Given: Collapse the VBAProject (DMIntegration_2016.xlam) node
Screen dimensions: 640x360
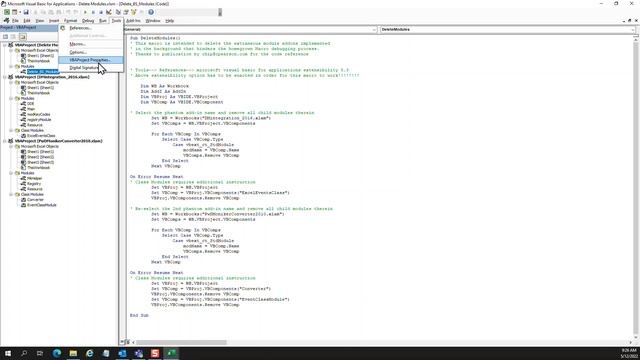Looking at the screenshot, I should click(x=5, y=77).
